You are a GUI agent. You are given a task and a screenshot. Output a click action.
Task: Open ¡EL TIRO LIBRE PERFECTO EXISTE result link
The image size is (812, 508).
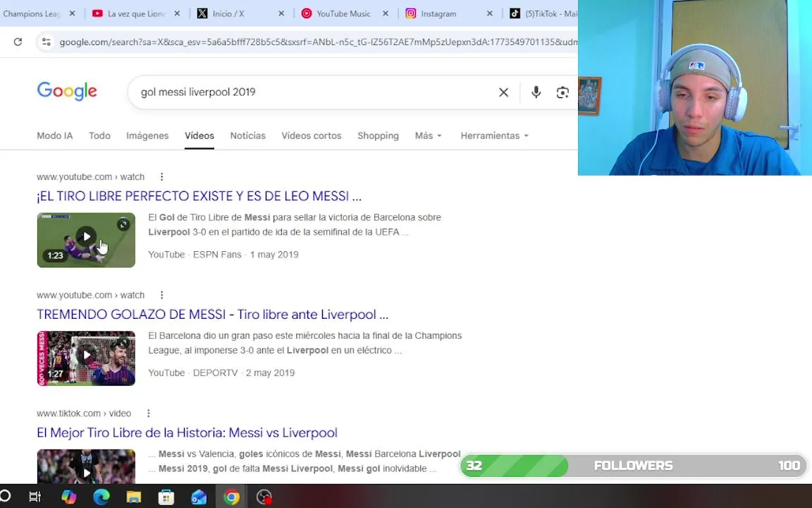click(x=199, y=196)
